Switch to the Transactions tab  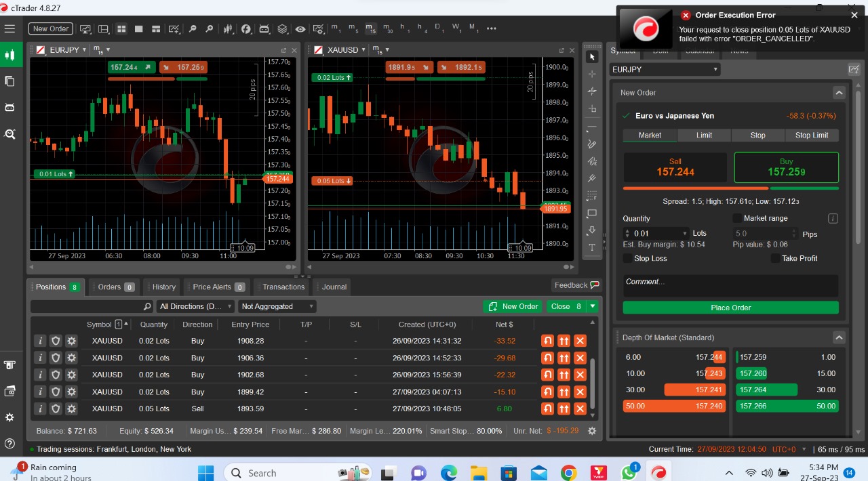[x=283, y=287]
